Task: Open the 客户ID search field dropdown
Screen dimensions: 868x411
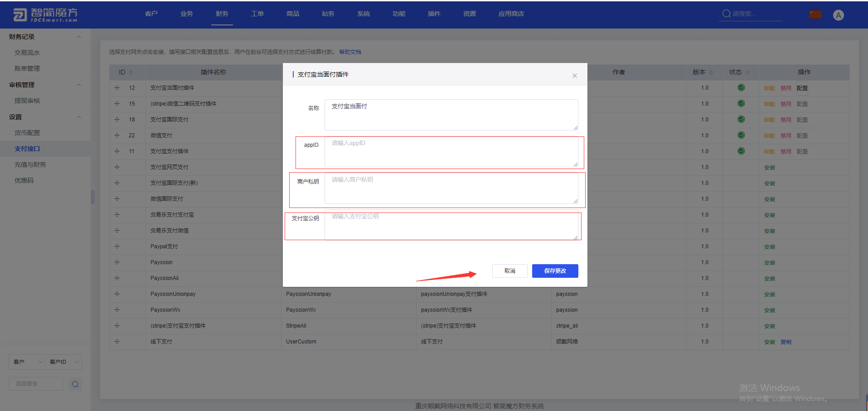Action: (x=64, y=362)
